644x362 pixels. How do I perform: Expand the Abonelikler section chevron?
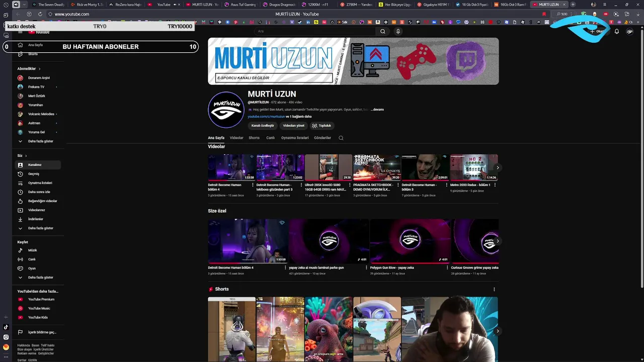(x=39, y=69)
